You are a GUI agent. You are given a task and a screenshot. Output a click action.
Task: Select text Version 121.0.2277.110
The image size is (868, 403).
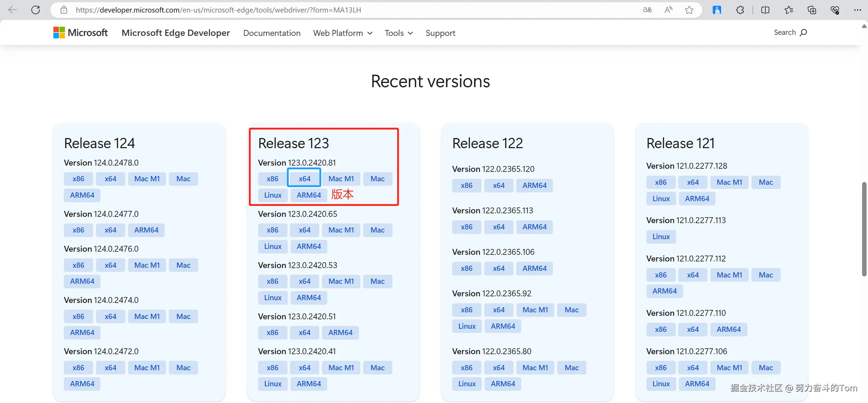(x=686, y=313)
